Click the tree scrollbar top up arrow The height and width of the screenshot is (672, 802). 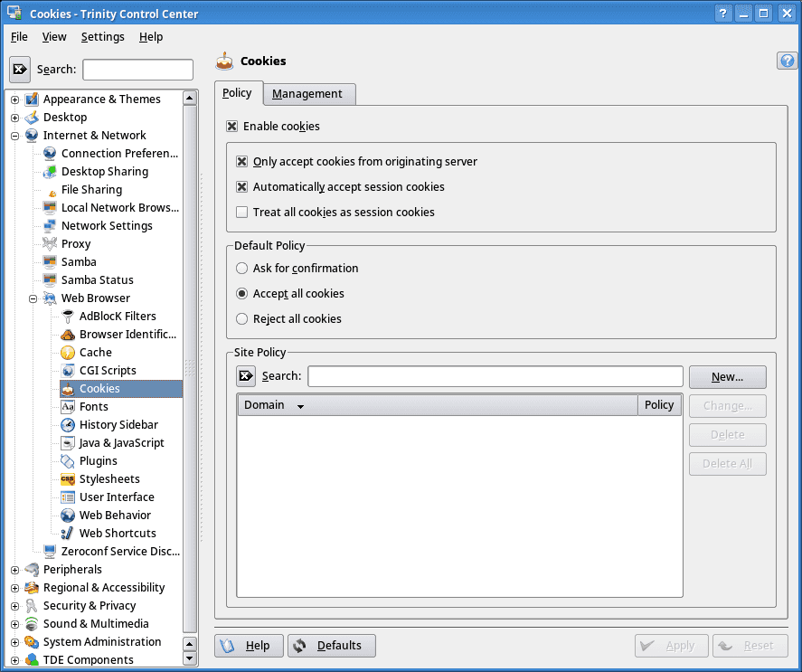[190, 98]
